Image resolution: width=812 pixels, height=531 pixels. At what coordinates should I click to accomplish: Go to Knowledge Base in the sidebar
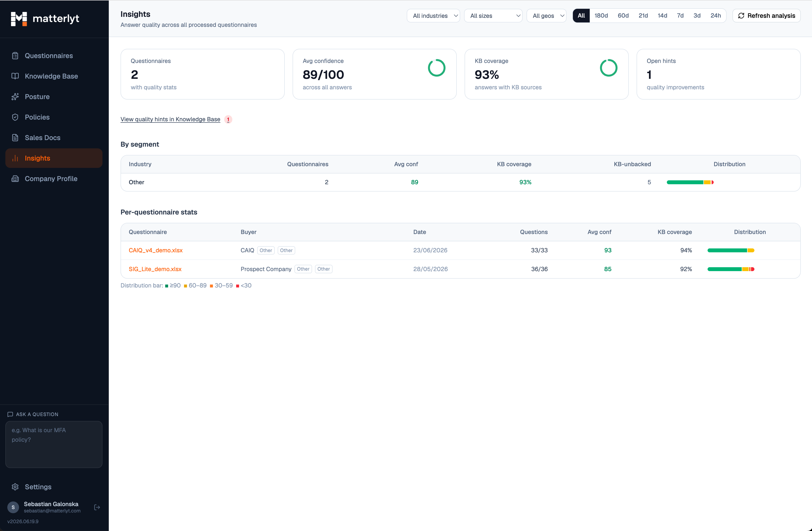point(54,76)
